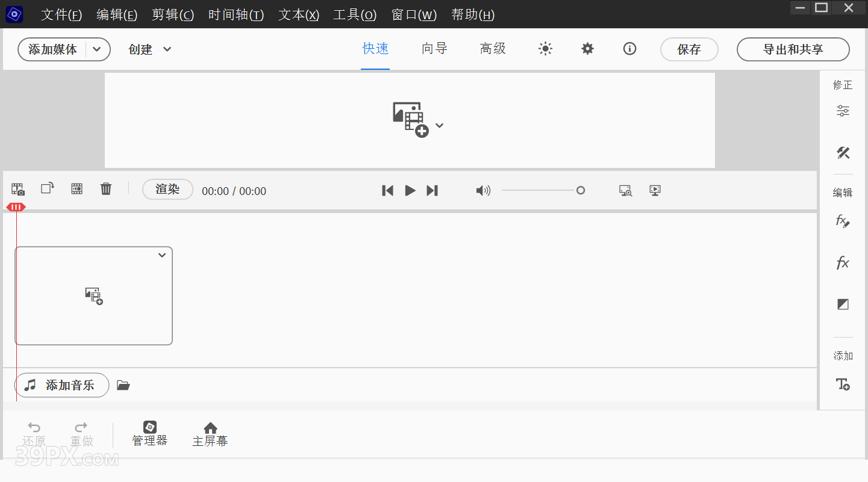
Task: Open the Transitions panel icon
Action: click(x=843, y=304)
